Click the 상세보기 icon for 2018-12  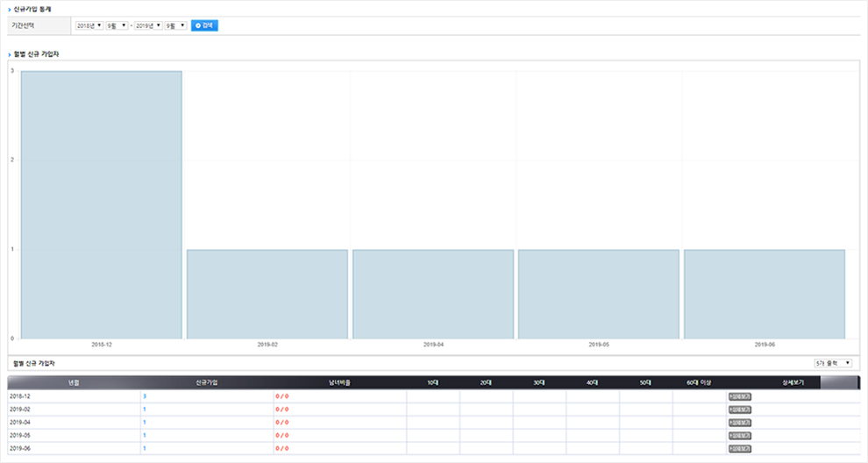(x=739, y=397)
